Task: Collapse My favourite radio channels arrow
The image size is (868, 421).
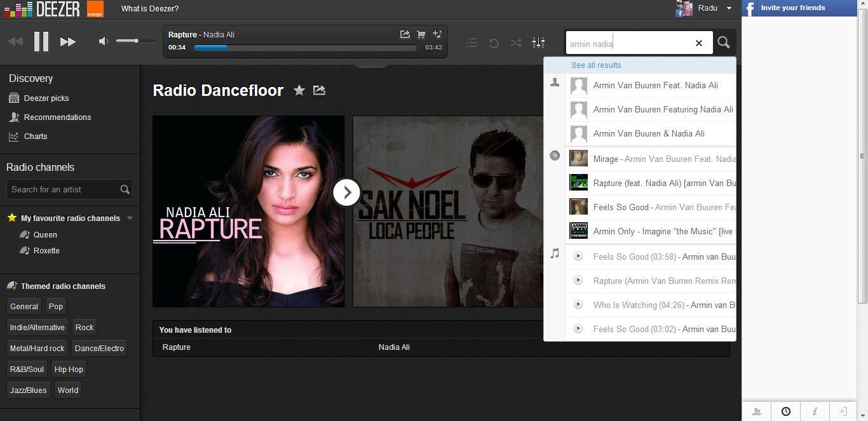Action: (130, 218)
